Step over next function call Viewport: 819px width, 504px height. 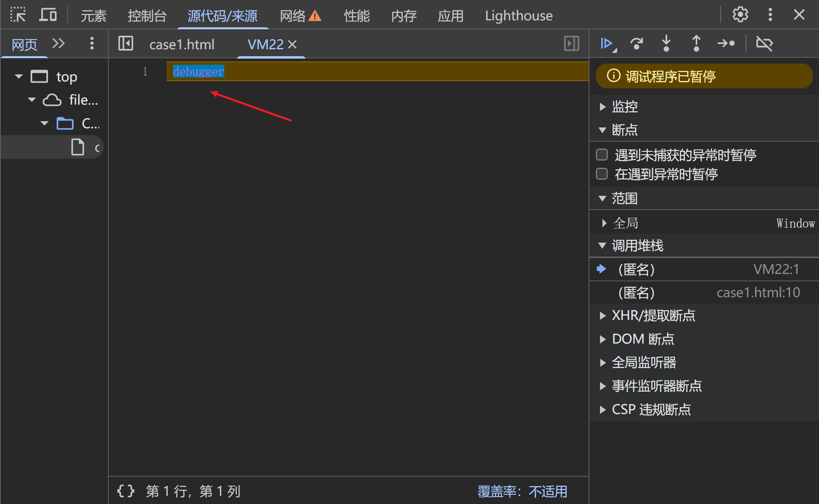(x=637, y=44)
